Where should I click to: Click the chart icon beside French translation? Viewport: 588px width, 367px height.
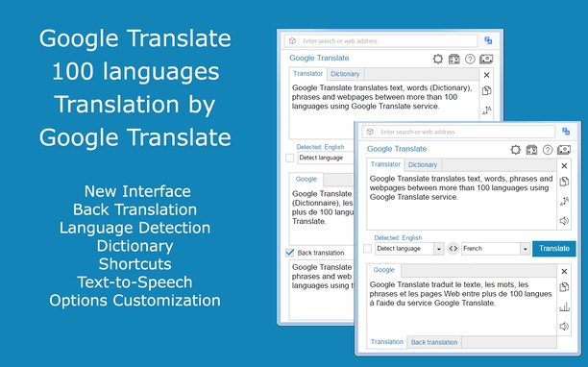pyautogui.click(x=564, y=307)
